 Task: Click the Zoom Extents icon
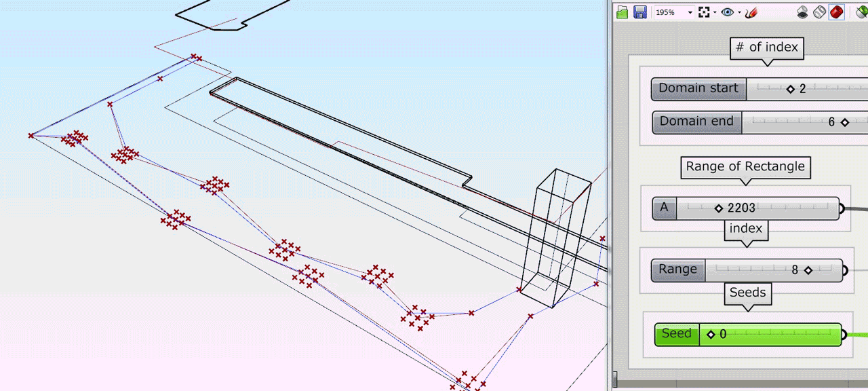[x=704, y=12]
